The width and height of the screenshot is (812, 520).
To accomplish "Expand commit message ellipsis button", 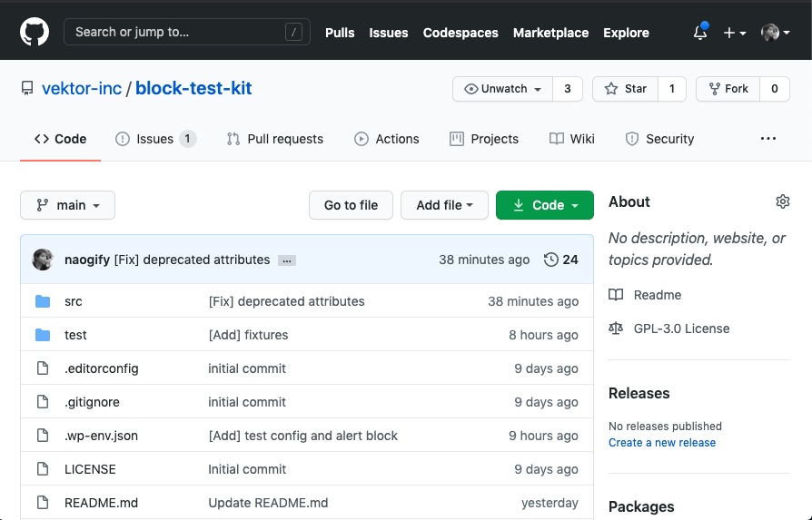I will pos(287,260).
